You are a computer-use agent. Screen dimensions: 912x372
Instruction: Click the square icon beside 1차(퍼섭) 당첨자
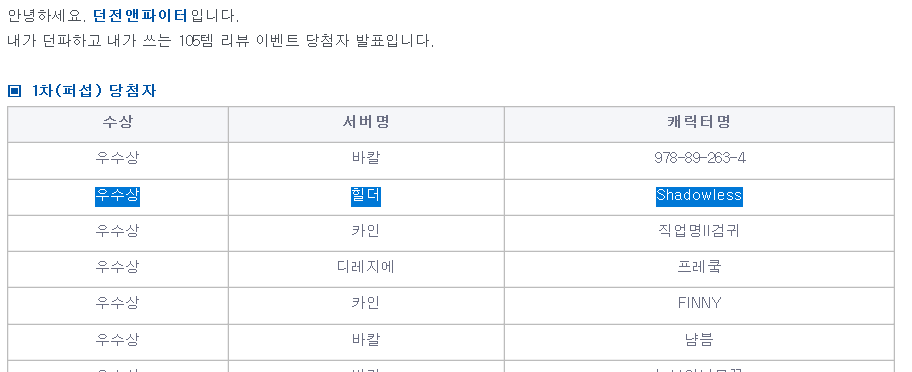pos(15,91)
